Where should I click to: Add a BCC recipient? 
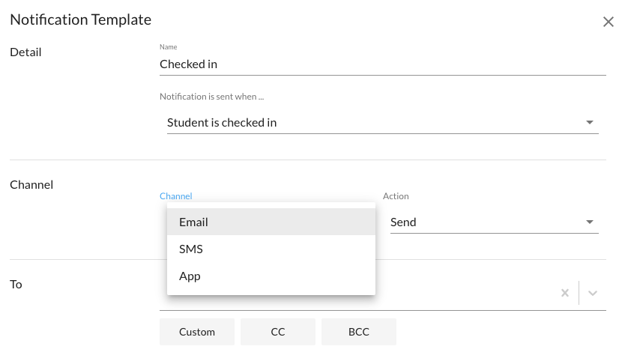(x=359, y=332)
